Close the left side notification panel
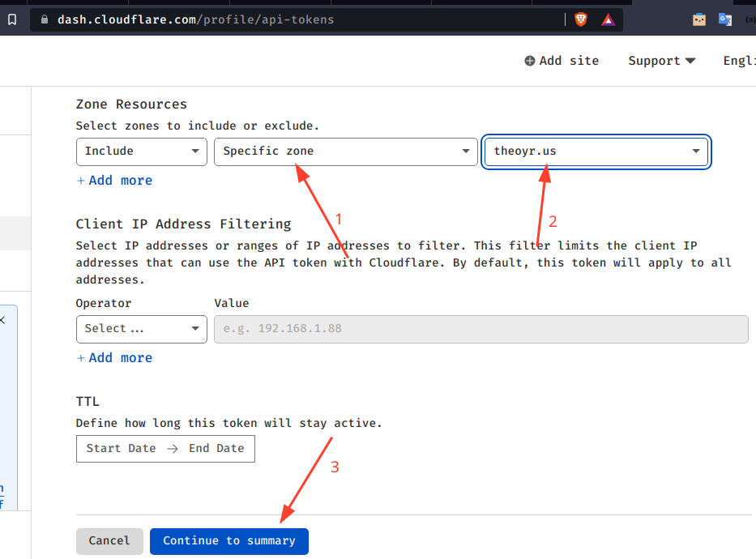756x559 pixels. [2, 320]
